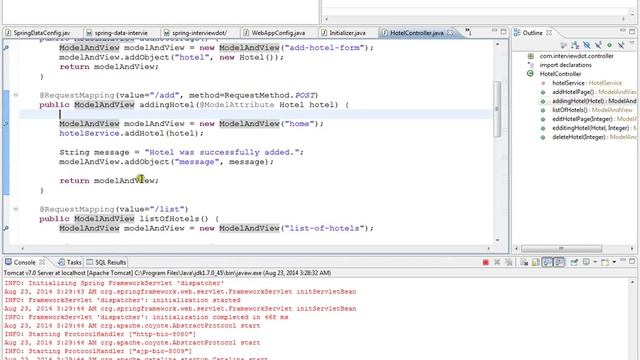Click the Tomcat v7.0 Server console title
Screen dimensions: 640x360
tap(167, 273)
